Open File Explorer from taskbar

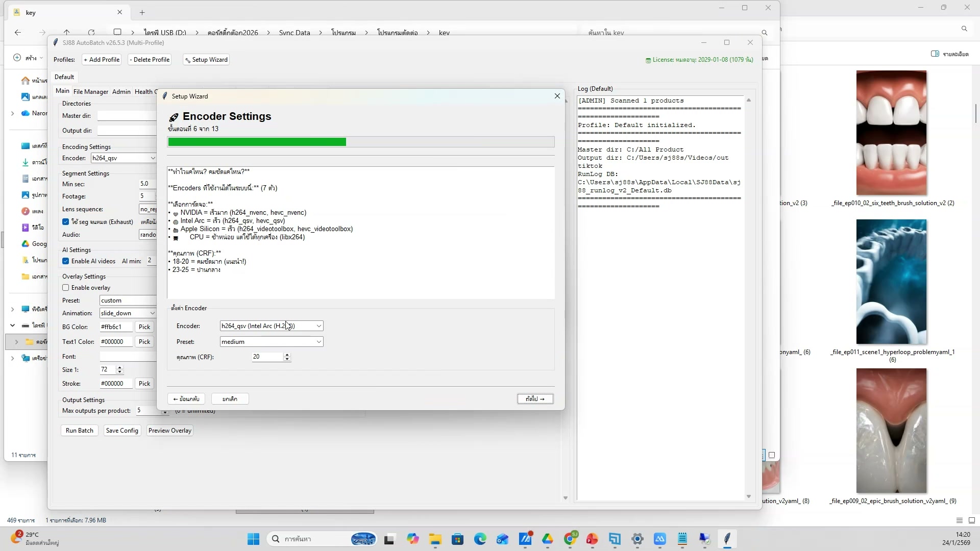[435, 539]
